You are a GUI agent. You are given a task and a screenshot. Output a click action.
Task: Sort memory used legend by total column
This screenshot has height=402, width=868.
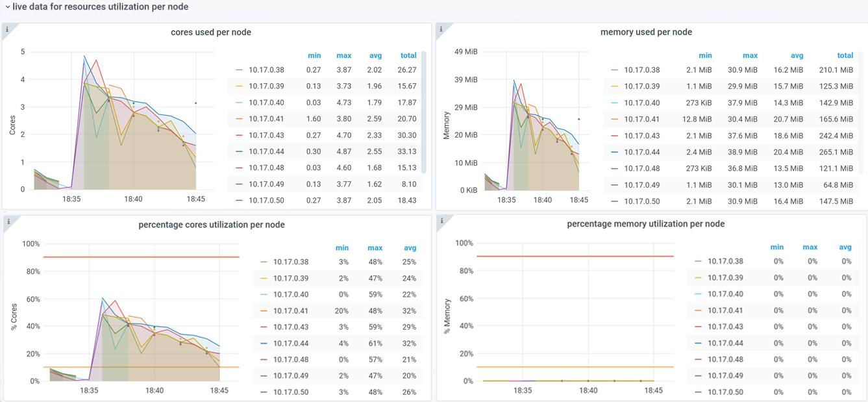[845, 56]
